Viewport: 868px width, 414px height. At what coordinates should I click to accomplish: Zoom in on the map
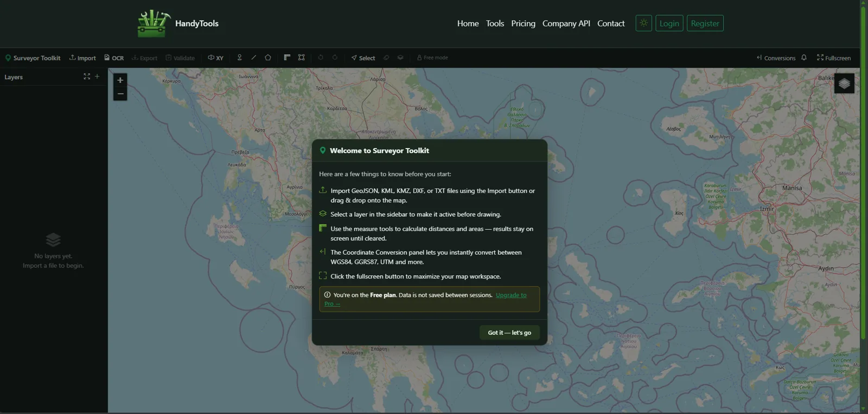coord(120,80)
